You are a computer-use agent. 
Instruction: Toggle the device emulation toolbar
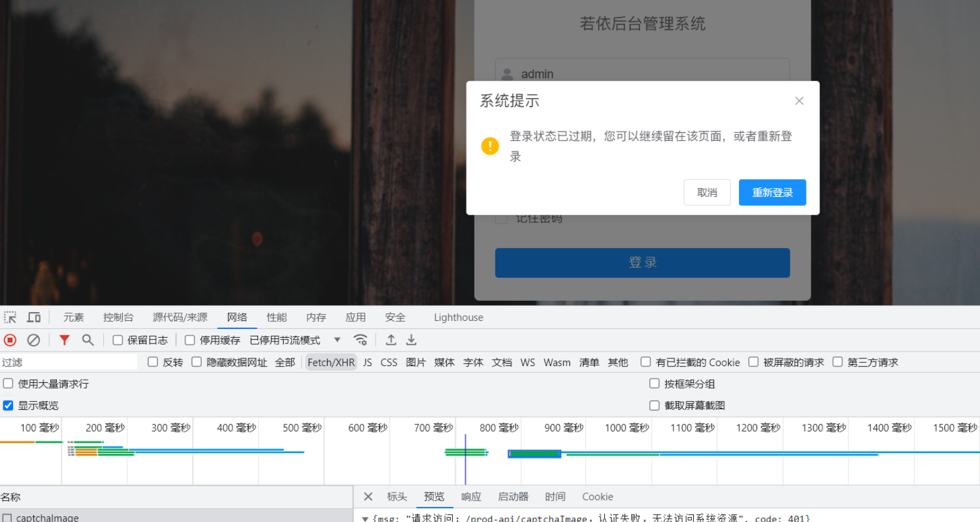[34, 317]
